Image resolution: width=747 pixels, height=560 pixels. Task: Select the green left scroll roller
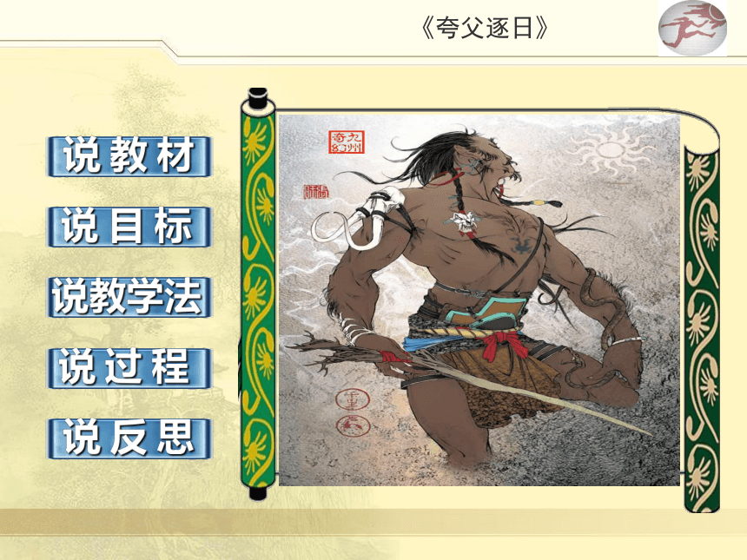258,293
